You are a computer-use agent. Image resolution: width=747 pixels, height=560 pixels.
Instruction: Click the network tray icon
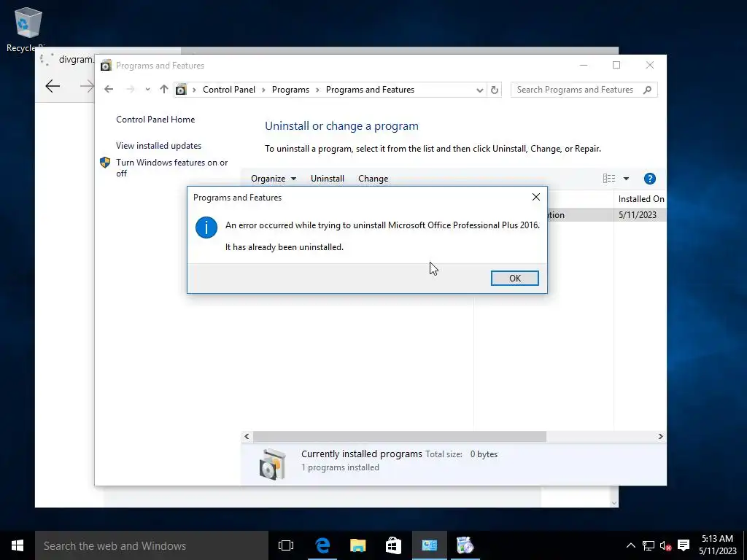[x=648, y=545]
